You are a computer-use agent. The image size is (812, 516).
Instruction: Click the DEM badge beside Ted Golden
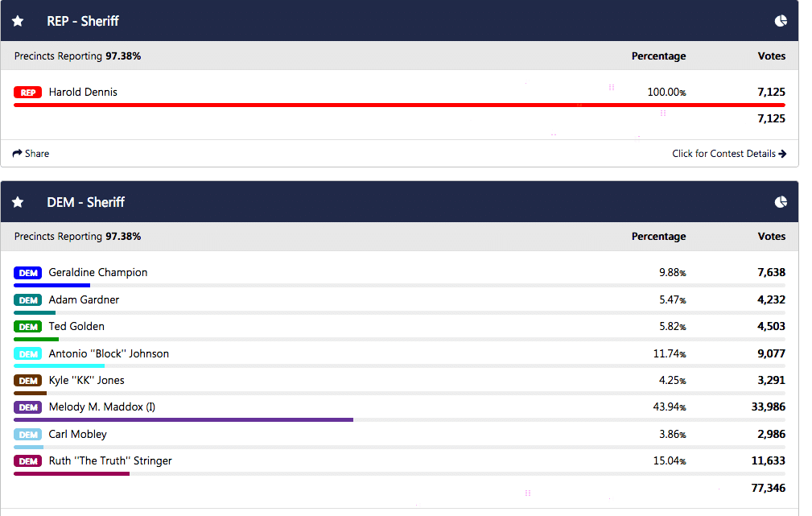(27, 327)
